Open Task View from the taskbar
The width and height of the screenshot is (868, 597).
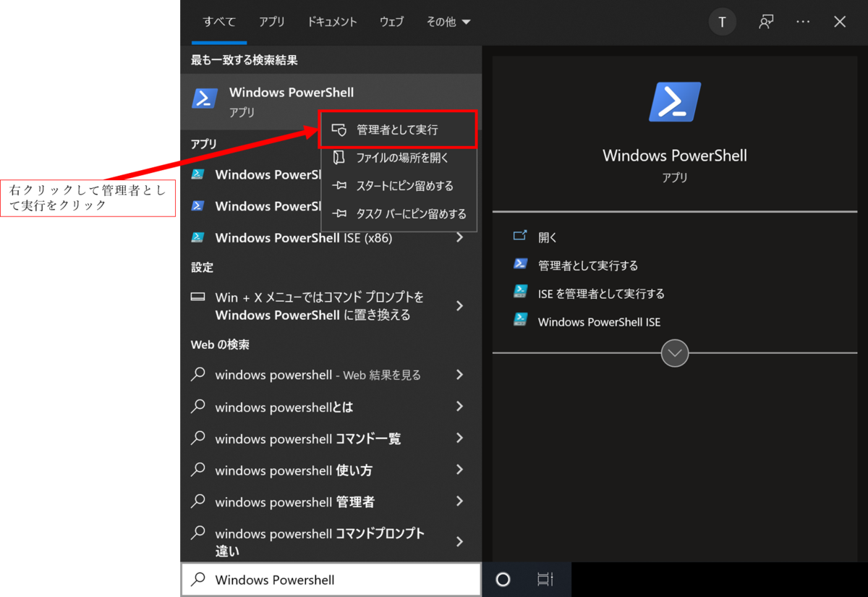coord(545,580)
